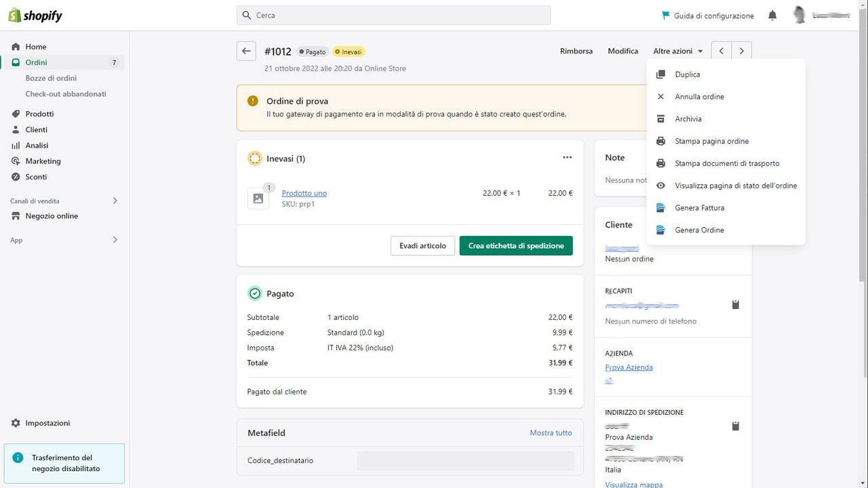The height and width of the screenshot is (488, 868).
Task: Expand App section chevron
Action: [x=115, y=240]
